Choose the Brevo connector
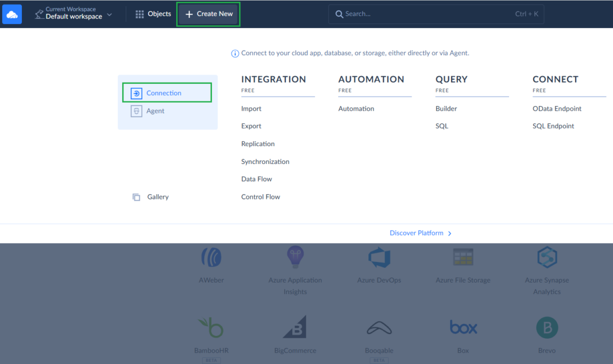Screen dimensions: 613x364 pos(546,327)
